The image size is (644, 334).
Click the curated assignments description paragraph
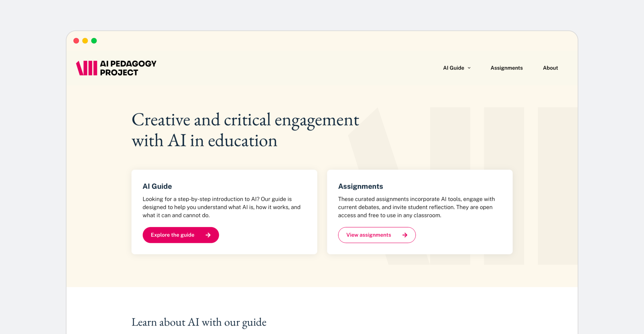(x=416, y=207)
